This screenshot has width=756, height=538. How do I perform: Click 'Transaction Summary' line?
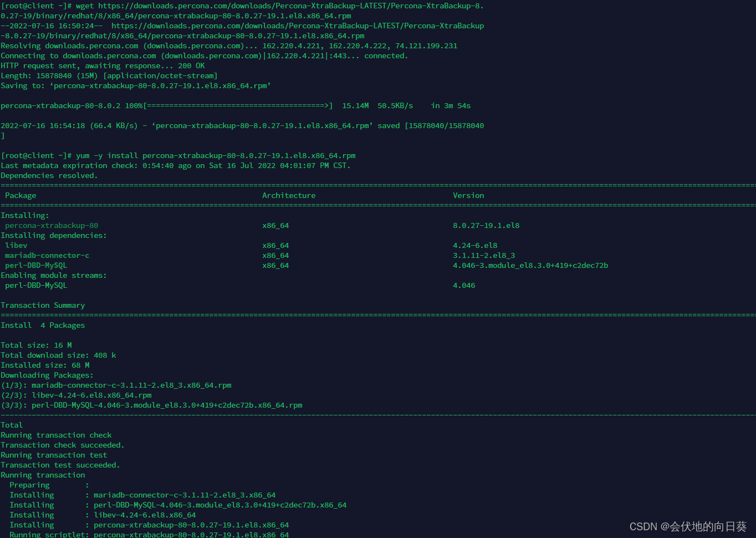coord(43,306)
